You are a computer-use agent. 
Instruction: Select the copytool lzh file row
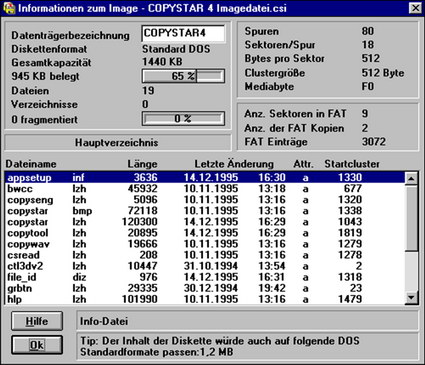click(x=204, y=233)
